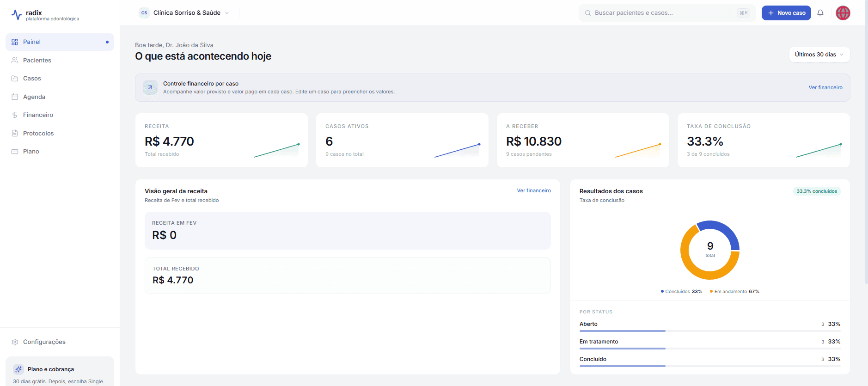Open Ver financeiro in Visão geral da receita
The width and height of the screenshot is (868, 386).
(533, 190)
